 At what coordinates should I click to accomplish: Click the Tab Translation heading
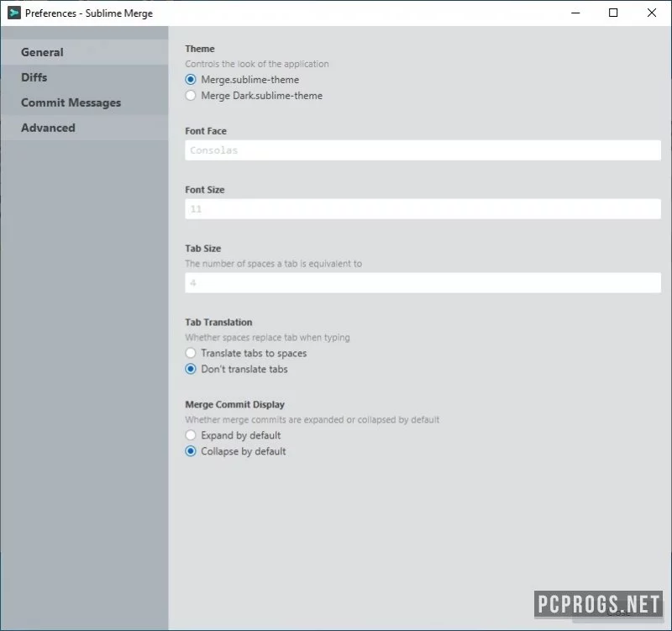218,323
